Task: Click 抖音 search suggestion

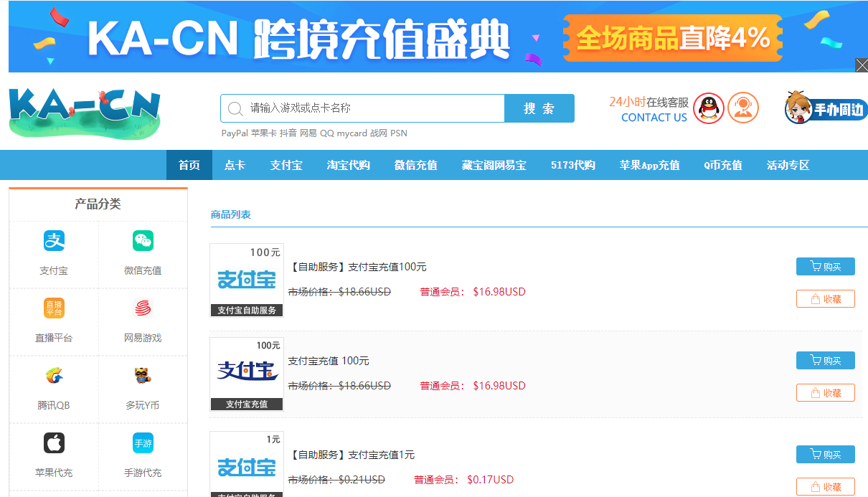Action: point(288,133)
